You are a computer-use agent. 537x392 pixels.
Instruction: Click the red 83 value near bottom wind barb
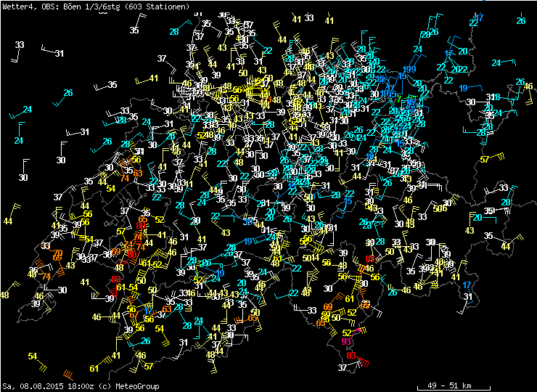point(352,356)
